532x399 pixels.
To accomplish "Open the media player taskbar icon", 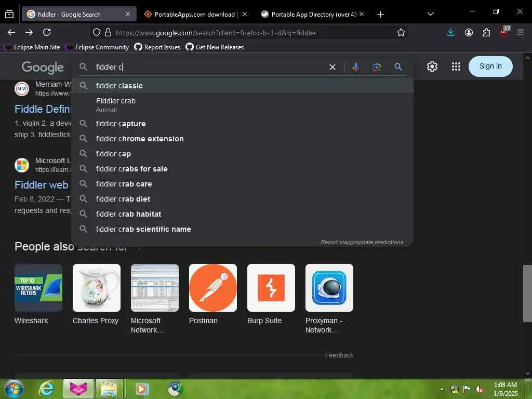I will point(141,389).
